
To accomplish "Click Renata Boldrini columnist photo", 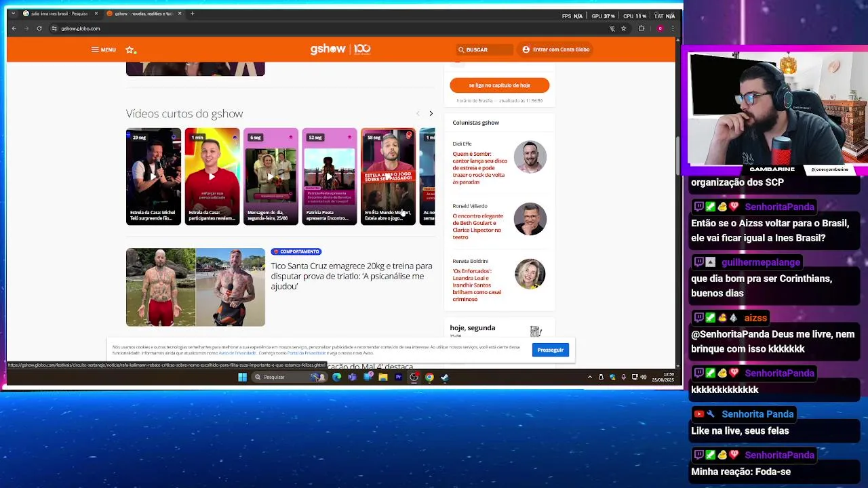I will 530,274.
